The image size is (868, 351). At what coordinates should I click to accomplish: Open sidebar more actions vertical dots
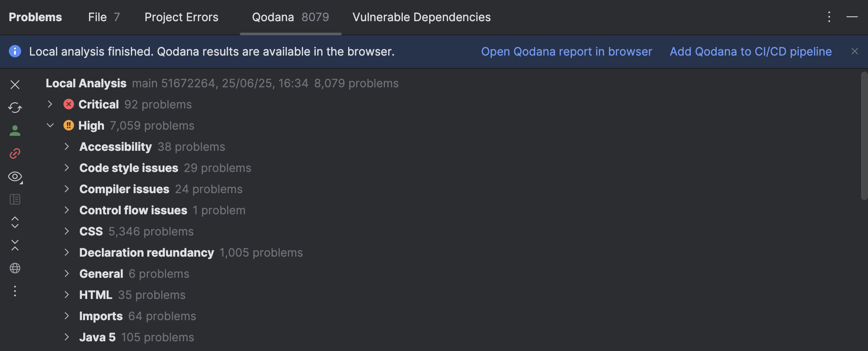[15, 291]
